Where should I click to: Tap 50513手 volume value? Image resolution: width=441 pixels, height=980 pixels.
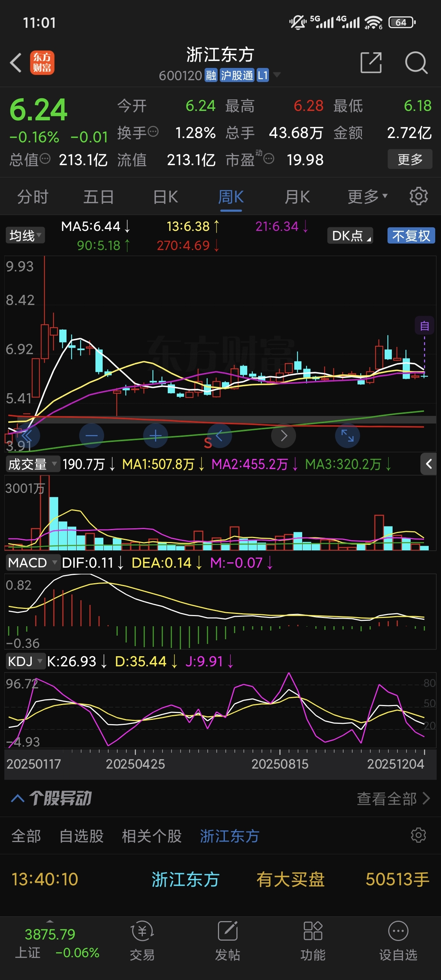pyautogui.click(x=397, y=879)
